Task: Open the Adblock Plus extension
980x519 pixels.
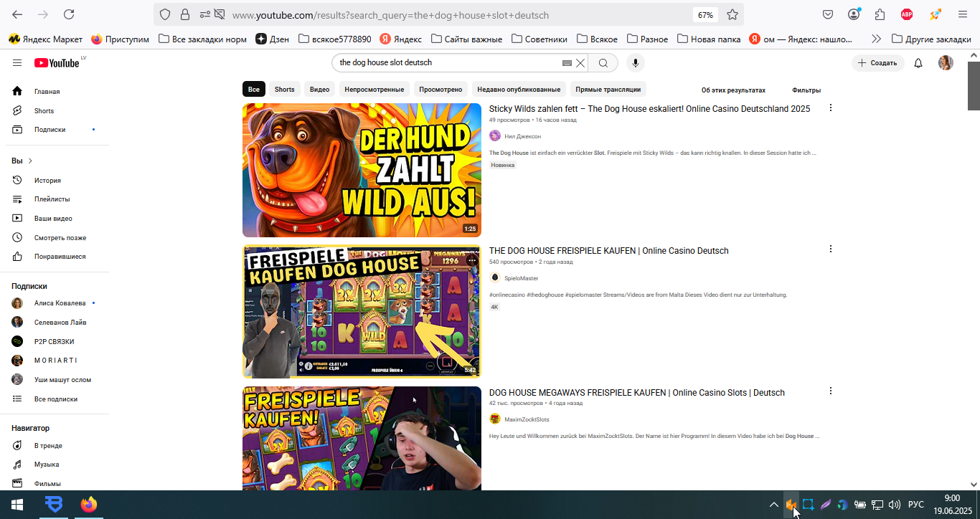Action: pyautogui.click(x=907, y=14)
